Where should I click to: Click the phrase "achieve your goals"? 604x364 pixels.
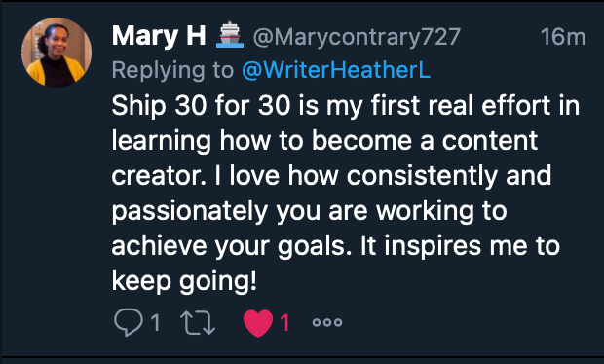[x=228, y=246]
